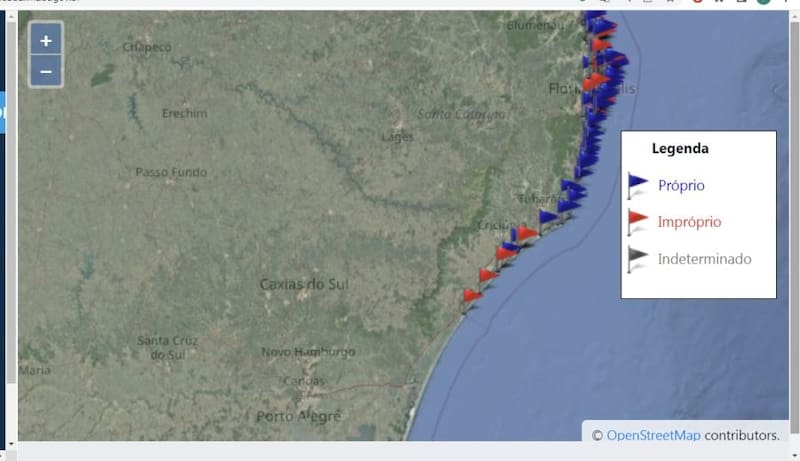The width and height of the screenshot is (800, 461).
Task: Click the red Impróprio flag in legend
Action: (637, 222)
